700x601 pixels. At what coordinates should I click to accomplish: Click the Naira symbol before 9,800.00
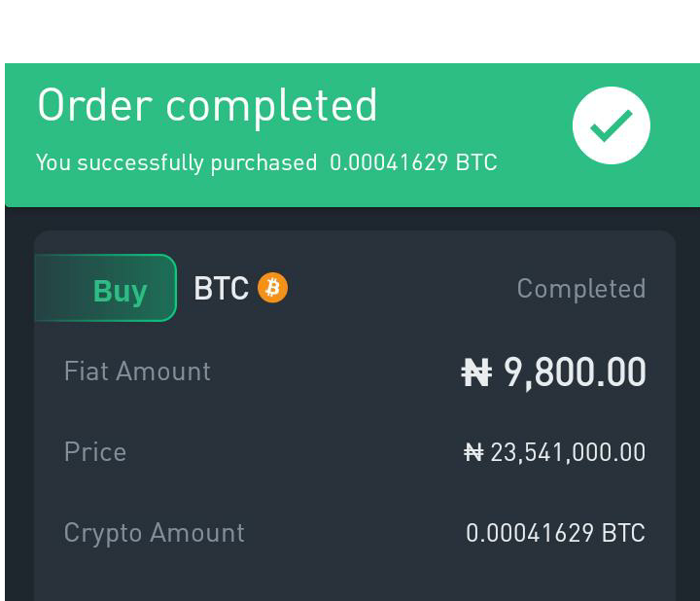pos(476,372)
